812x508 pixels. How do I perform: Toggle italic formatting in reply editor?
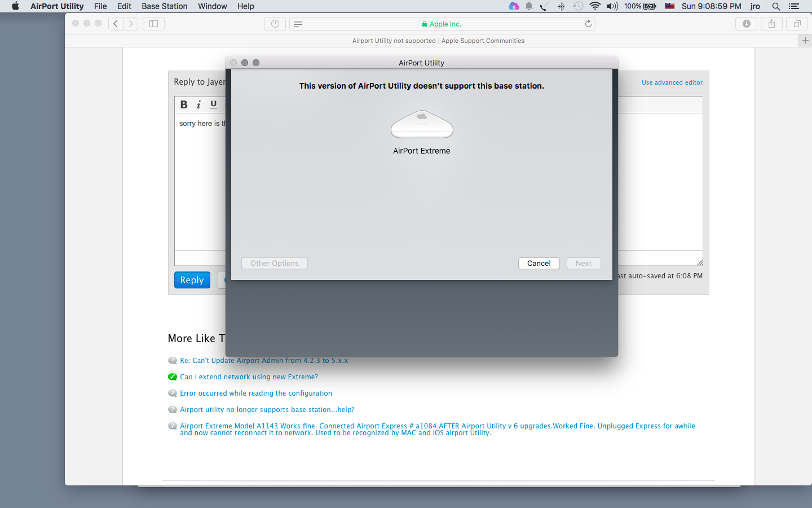pyautogui.click(x=198, y=104)
